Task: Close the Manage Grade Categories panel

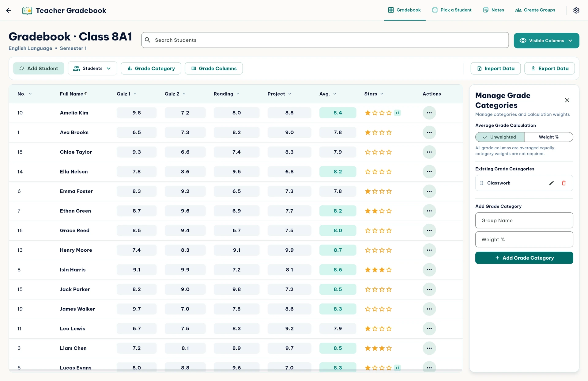Action: pyautogui.click(x=567, y=100)
